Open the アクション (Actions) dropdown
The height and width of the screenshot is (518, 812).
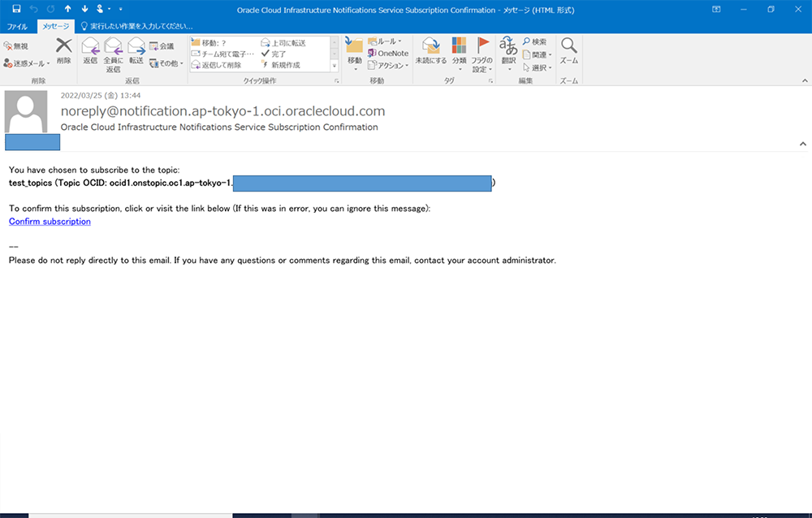point(388,65)
